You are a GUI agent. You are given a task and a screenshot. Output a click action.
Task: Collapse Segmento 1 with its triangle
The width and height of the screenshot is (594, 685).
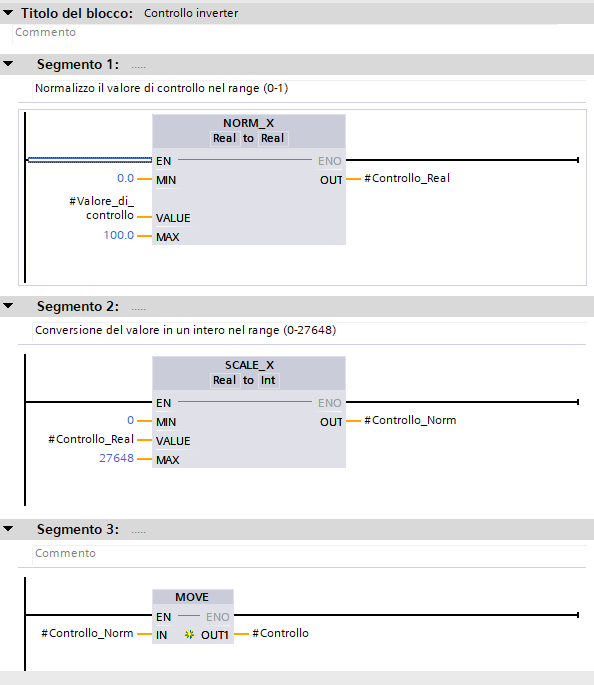(x=8, y=64)
